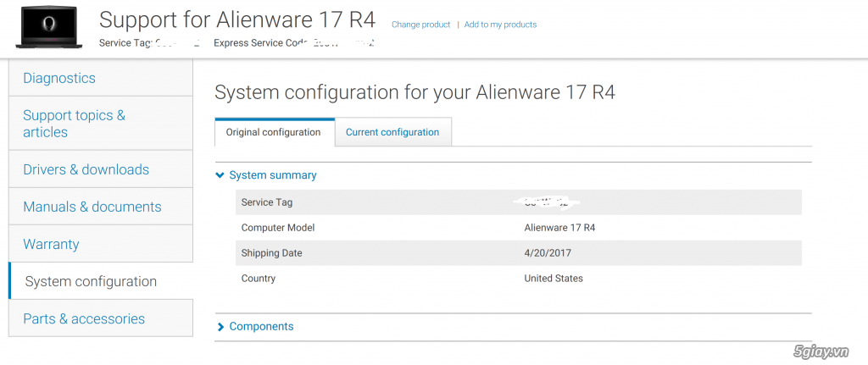Click the System summary heading link
The width and height of the screenshot is (868, 365).
tap(273, 175)
